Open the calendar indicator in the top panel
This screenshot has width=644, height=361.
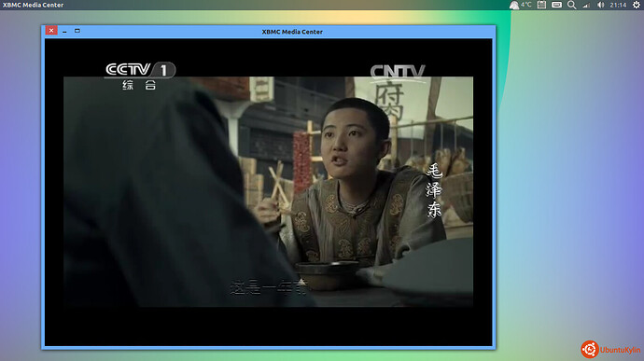coord(541,5)
